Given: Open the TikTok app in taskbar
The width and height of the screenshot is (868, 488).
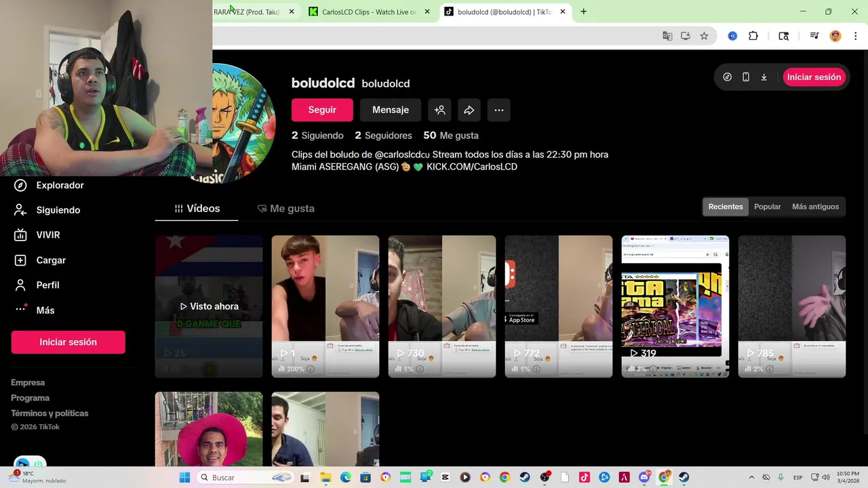Looking at the screenshot, I should [x=585, y=477].
